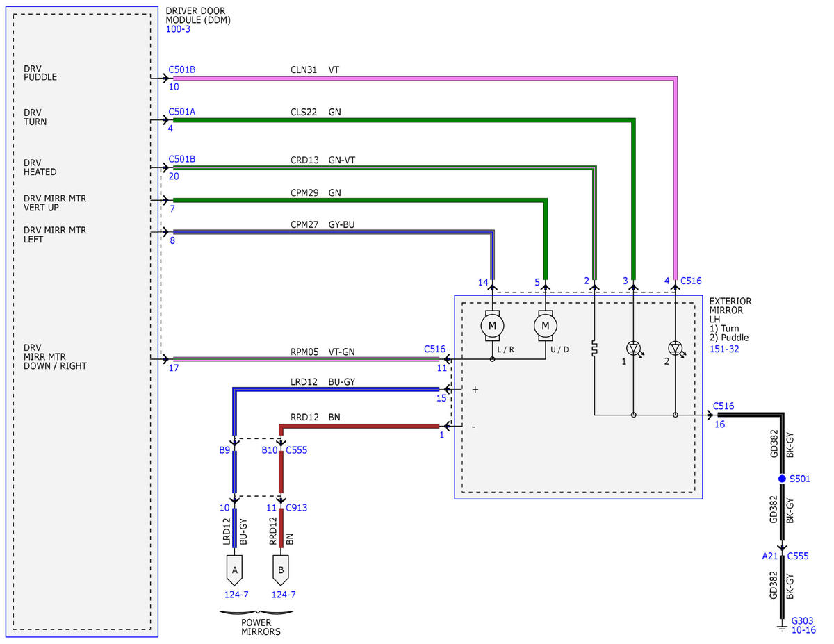Open the C501B connector label on the CLN31 wire

[x=182, y=70]
